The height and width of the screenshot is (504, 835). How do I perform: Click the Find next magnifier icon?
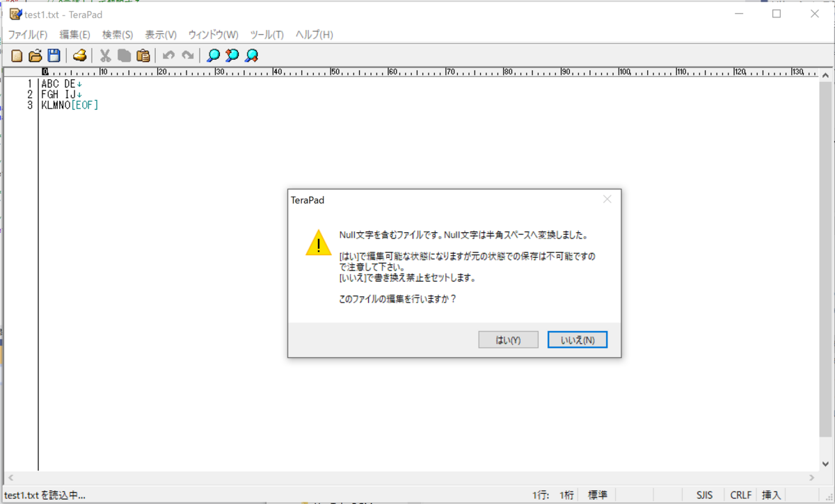[252, 56]
